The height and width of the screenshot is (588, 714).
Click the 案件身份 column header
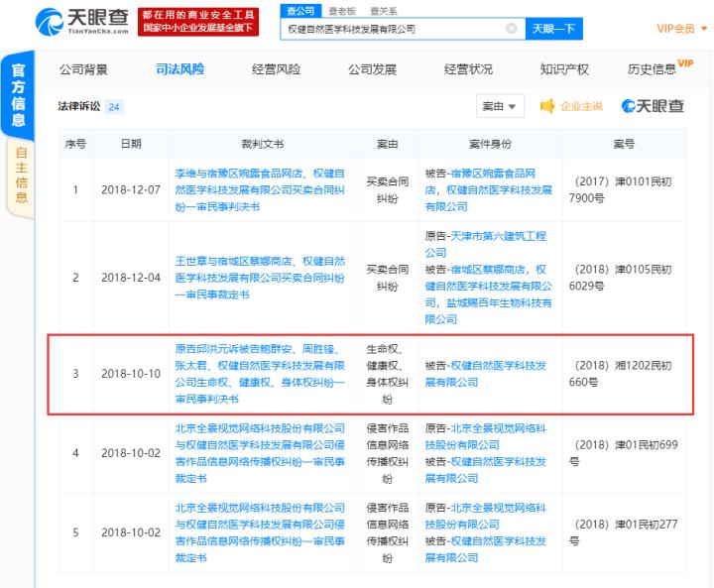(x=490, y=144)
